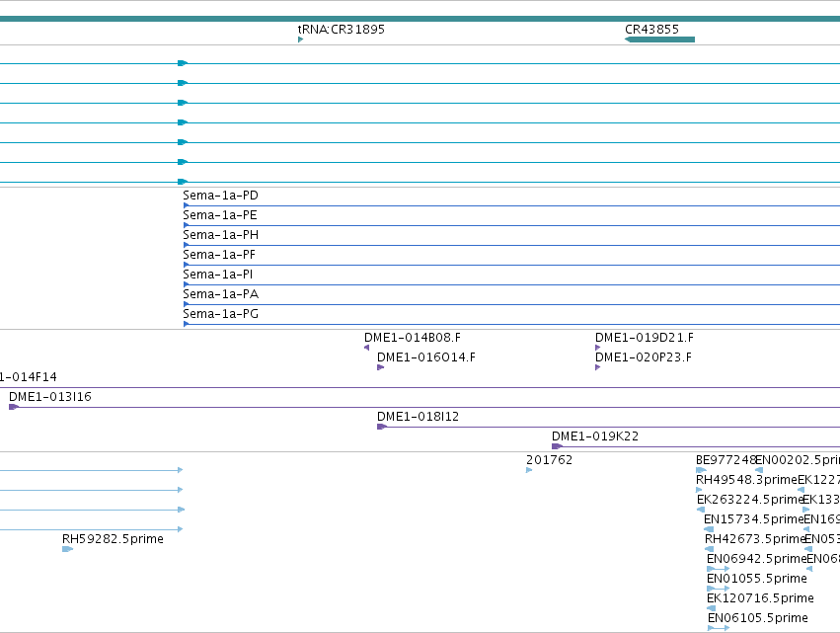Viewport: 840px width, 633px height.
Task: Select the RH59282.5prime arrow glyph
Action: point(67,549)
